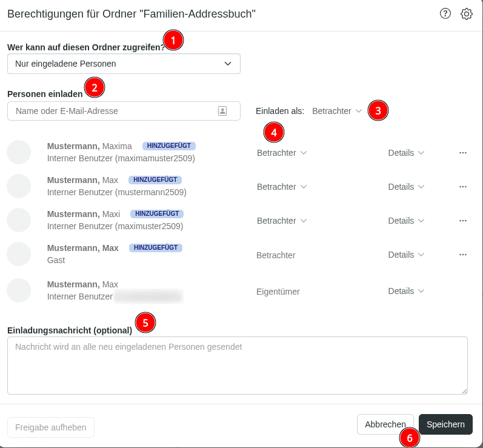Expand Details for Maxima Mustermann
The width and height of the screenshot is (483, 448).
[x=406, y=153]
